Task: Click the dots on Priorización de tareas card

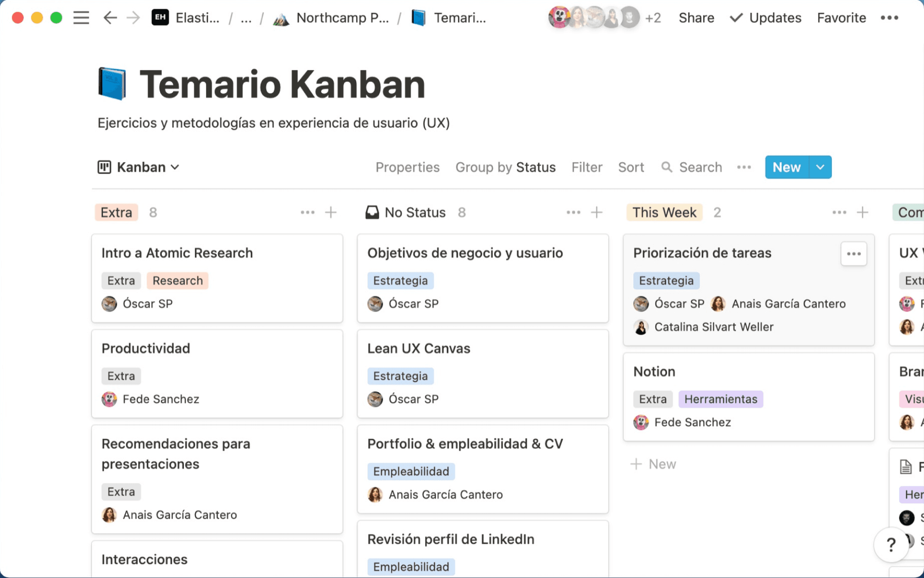Action: 854,254
